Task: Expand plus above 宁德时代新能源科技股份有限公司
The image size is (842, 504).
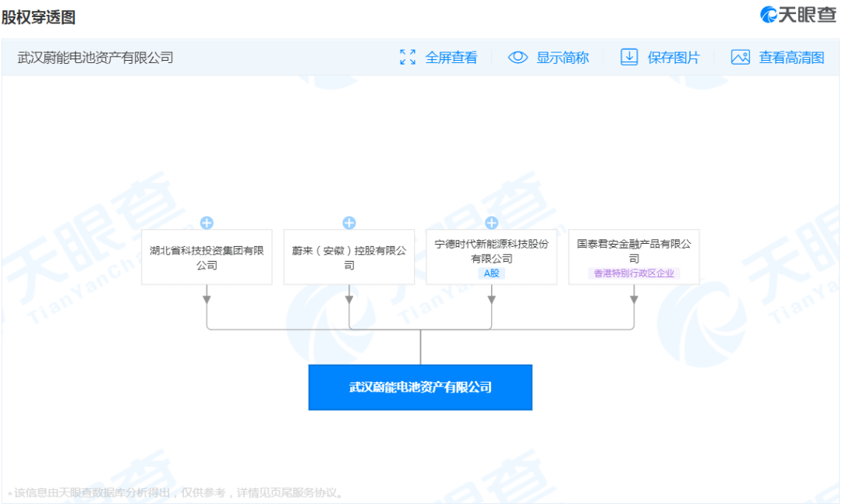Action: [x=491, y=223]
